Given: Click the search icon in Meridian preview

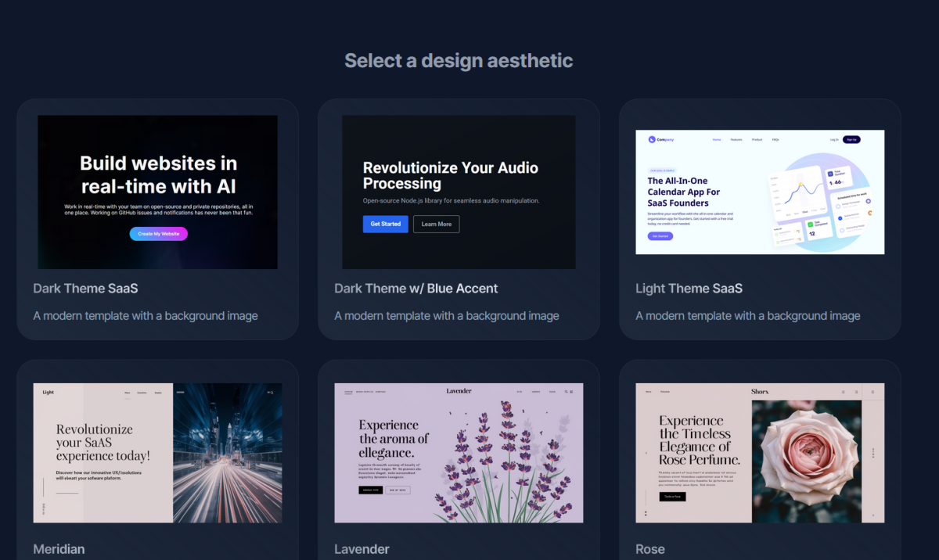Looking at the screenshot, I should pyautogui.click(x=272, y=392).
